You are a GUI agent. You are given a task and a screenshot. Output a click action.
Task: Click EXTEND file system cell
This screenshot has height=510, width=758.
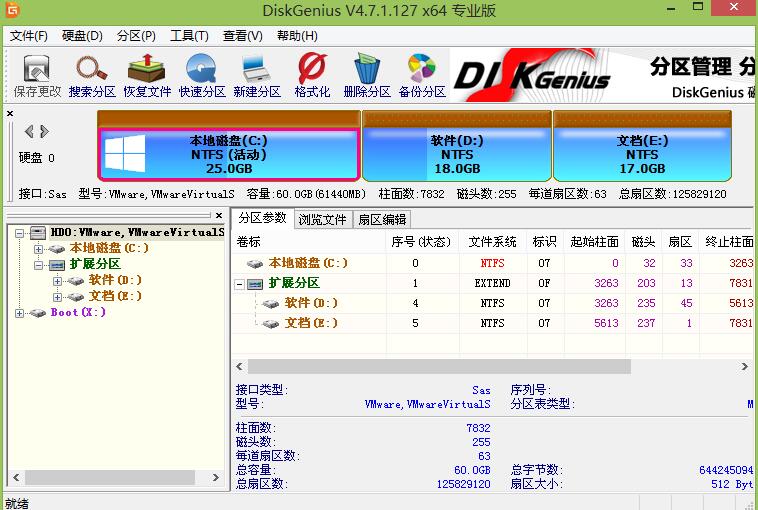(x=492, y=283)
